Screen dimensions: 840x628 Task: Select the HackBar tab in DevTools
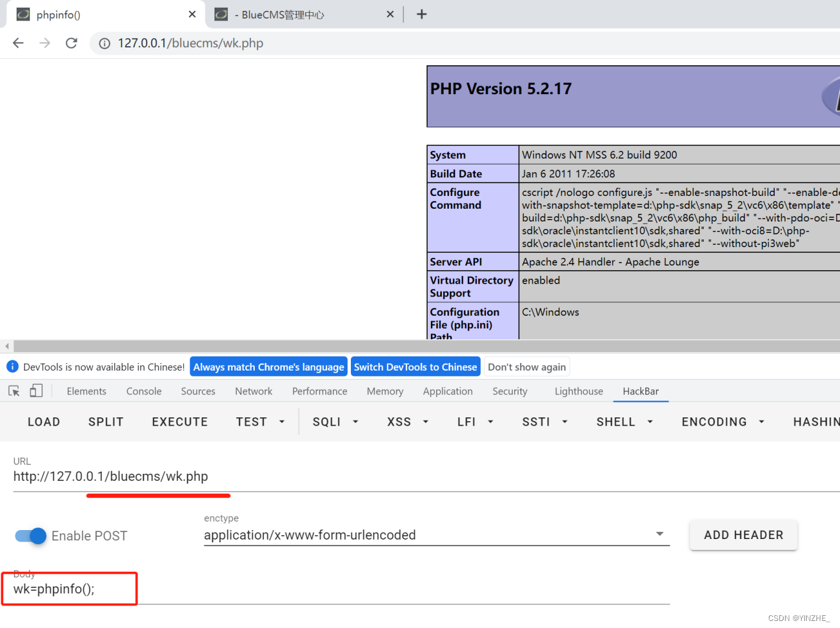(x=641, y=391)
